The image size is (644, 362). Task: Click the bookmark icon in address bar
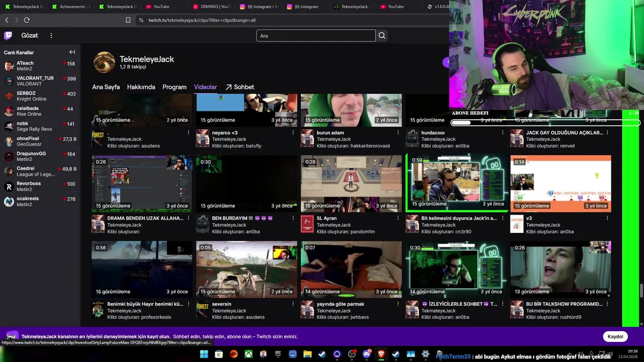[x=128, y=20]
